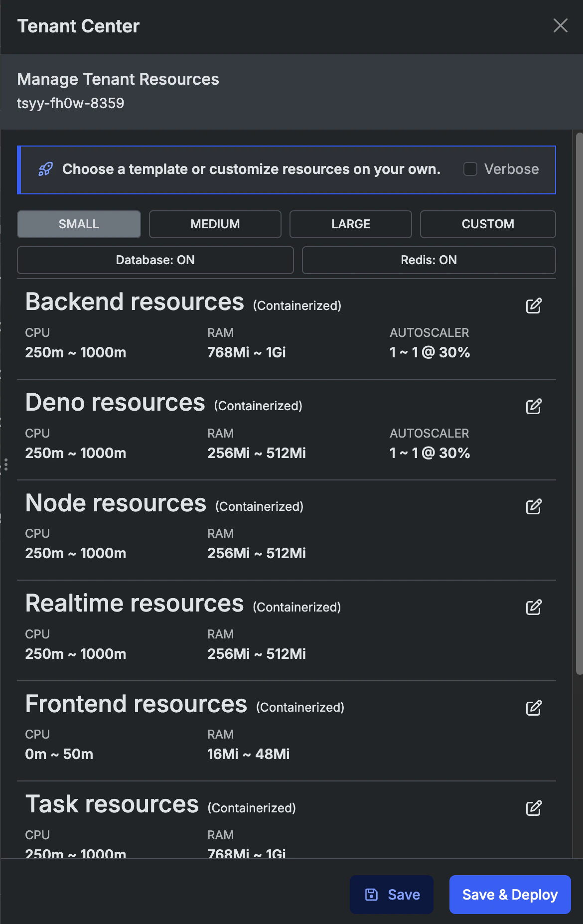Enable the Verbose checkbox
The image size is (583, 924).
coord(470,169)
